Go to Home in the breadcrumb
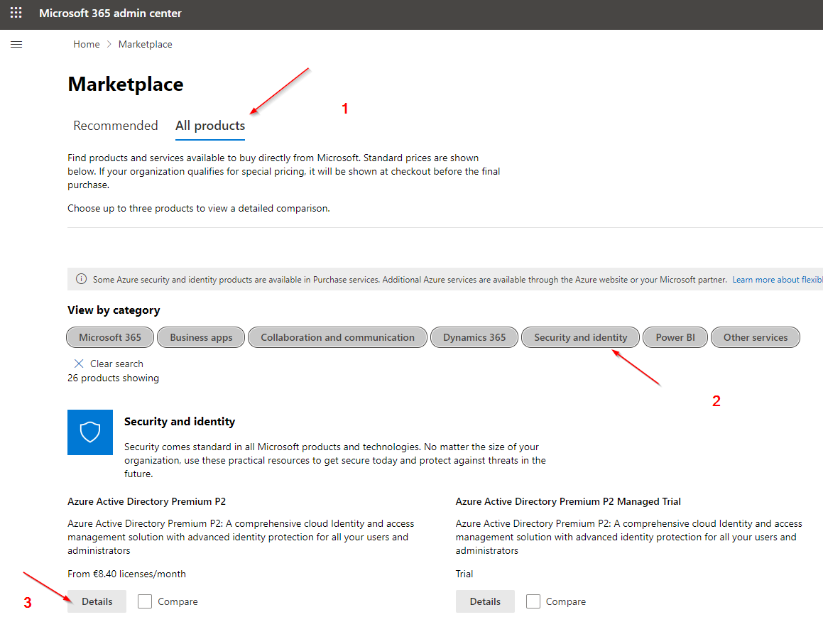 coord(87,45)
